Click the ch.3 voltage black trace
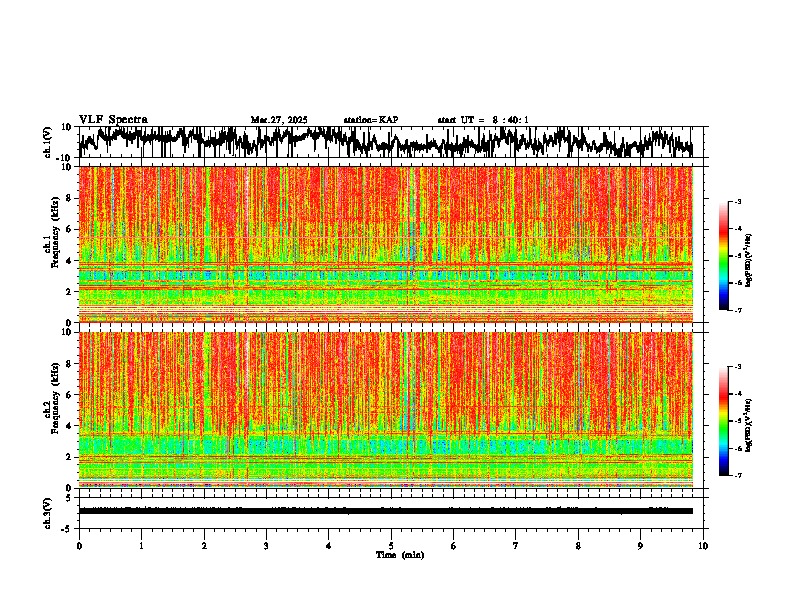 (x=386, y=511)
